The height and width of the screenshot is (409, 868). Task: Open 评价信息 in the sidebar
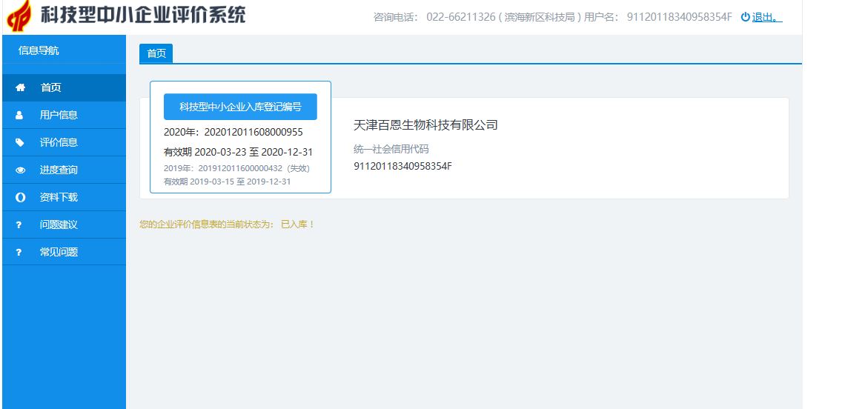point(64,142)
